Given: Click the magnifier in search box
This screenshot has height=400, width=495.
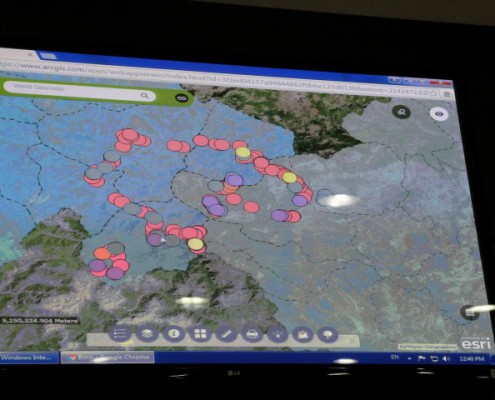Looking at the screenshot, I should click(145, 96).
